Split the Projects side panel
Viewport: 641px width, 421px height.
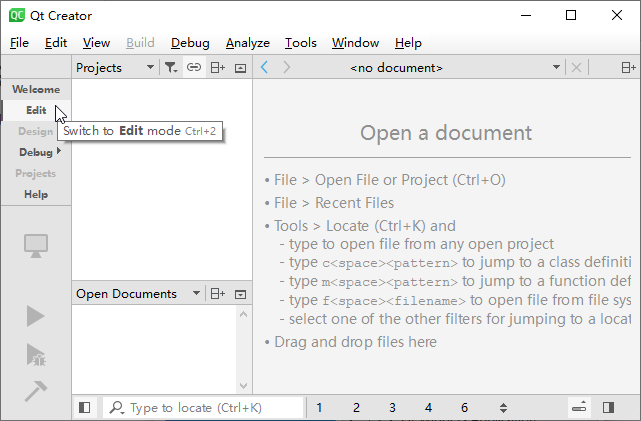(x=217, y=68)
